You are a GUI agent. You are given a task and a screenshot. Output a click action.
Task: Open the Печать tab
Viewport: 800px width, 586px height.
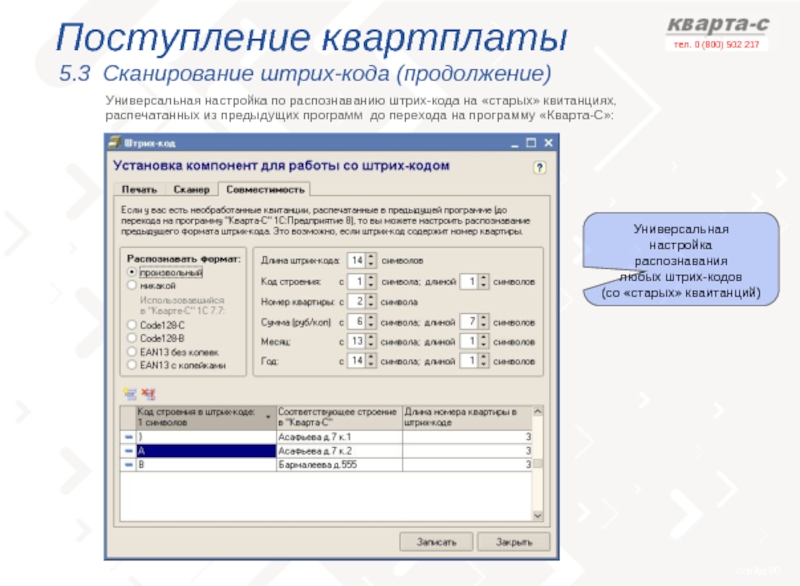click(x=139, y=190)
